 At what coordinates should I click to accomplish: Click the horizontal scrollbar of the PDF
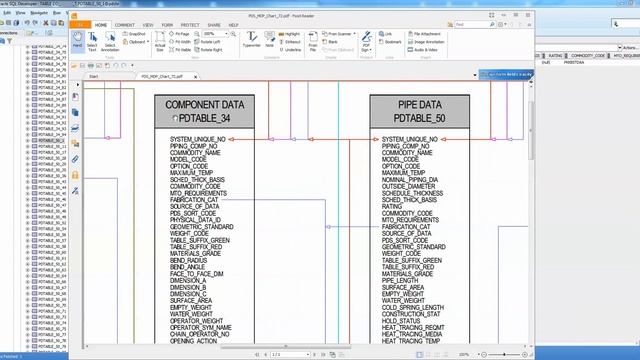pos(286,347)
